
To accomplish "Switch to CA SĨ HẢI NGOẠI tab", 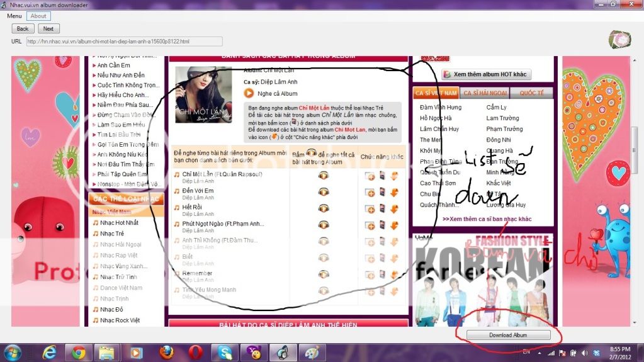I will click(485, 93).
